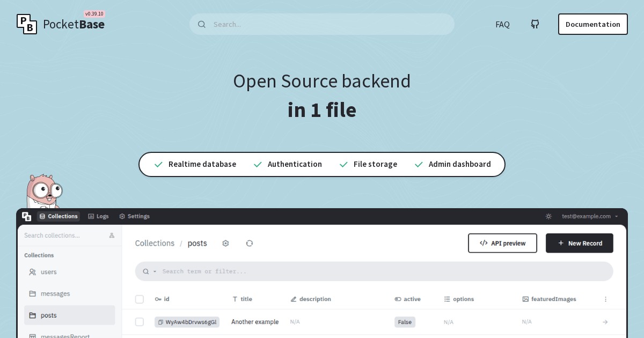
Task: Click the collections hierarchy icon in sidebar search
Action: tap(112, 236)
